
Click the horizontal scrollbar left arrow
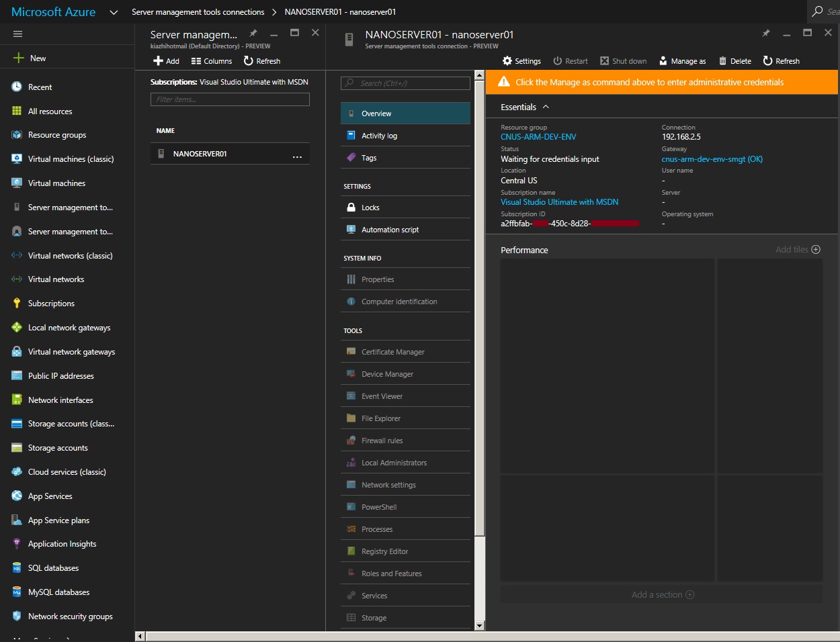tap(140, 637)
